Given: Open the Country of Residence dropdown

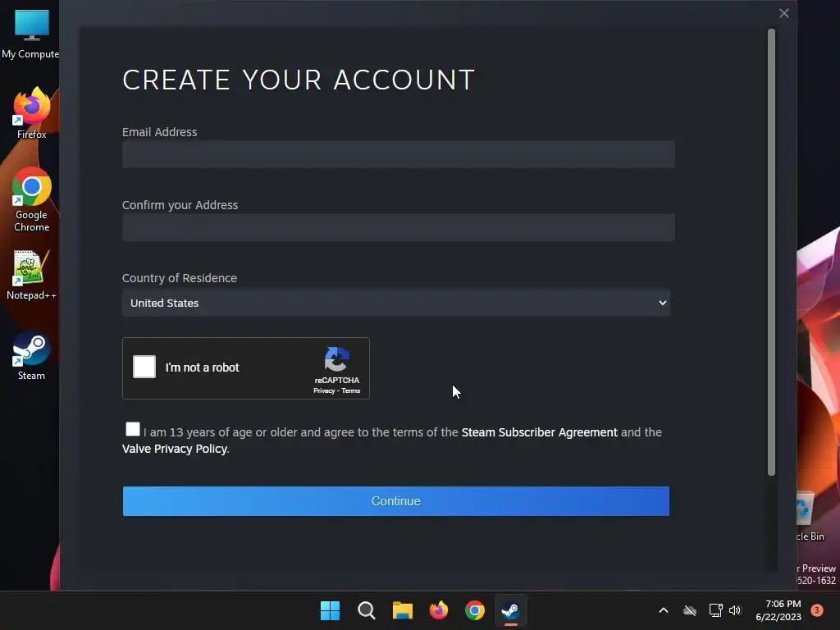Looking at the screenshot, I should point(396,303).
